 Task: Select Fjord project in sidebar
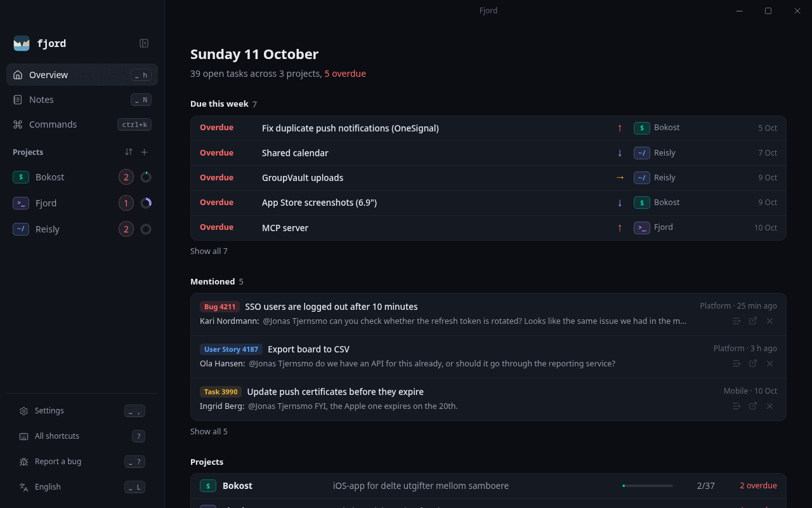(x=82, y=203)
